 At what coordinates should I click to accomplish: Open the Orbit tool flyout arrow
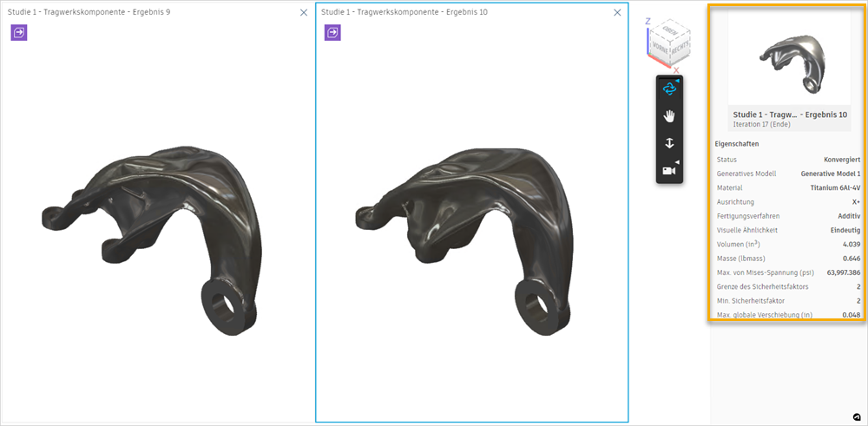tap(677, 80)
